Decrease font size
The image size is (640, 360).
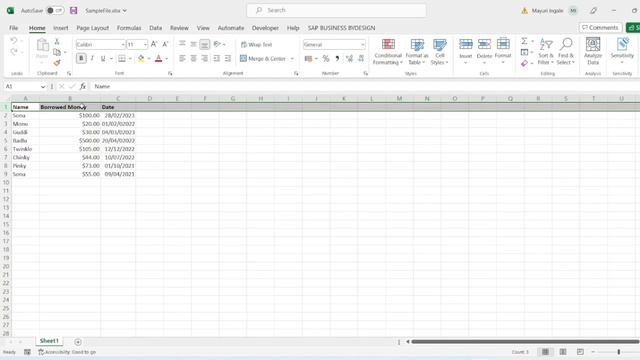[x=165, y=44]
